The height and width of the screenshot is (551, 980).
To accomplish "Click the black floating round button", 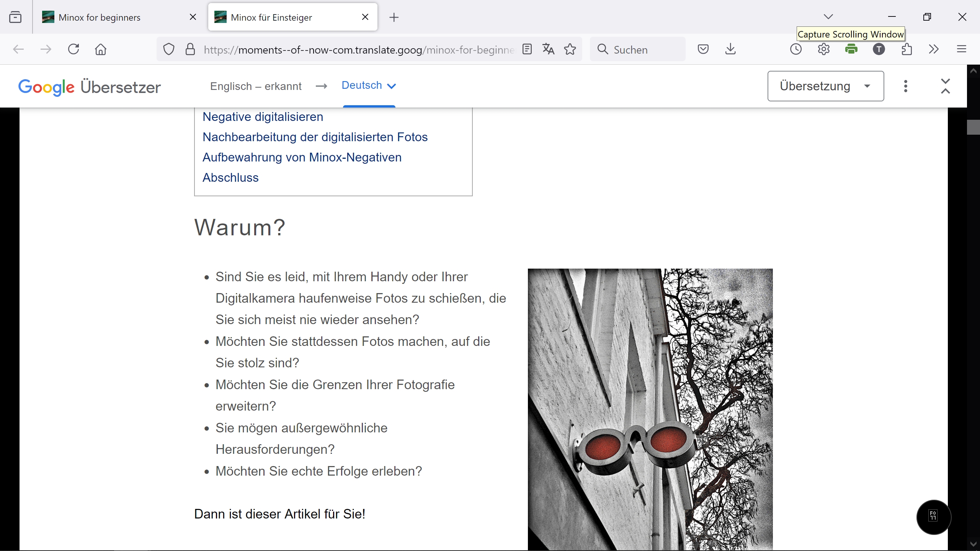I will pos(933,517).
